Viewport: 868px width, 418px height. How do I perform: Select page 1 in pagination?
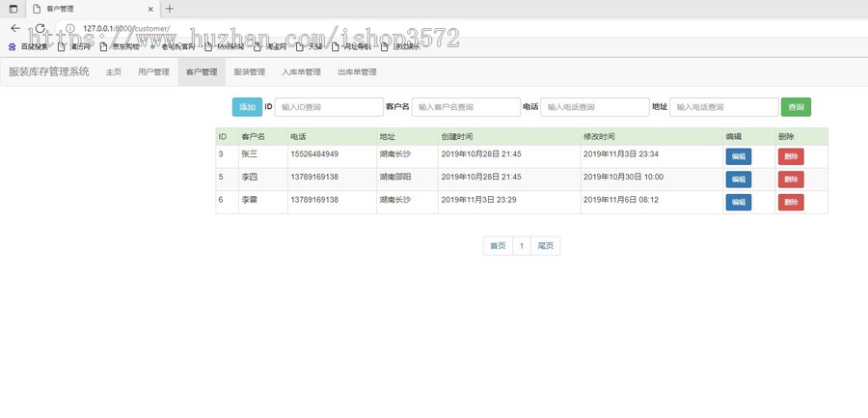click(x=522, y=246)
